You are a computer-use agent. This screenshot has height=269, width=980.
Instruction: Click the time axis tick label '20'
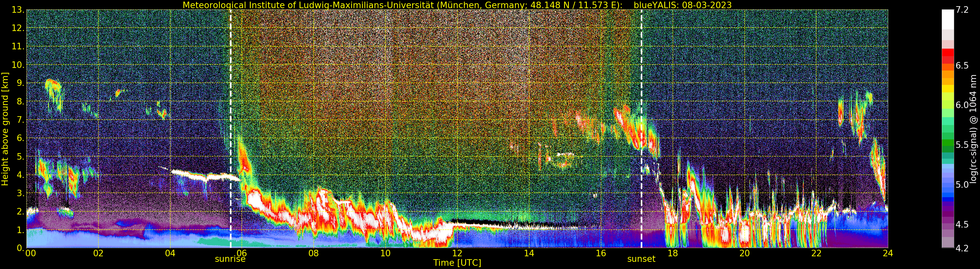pos(745,253)
